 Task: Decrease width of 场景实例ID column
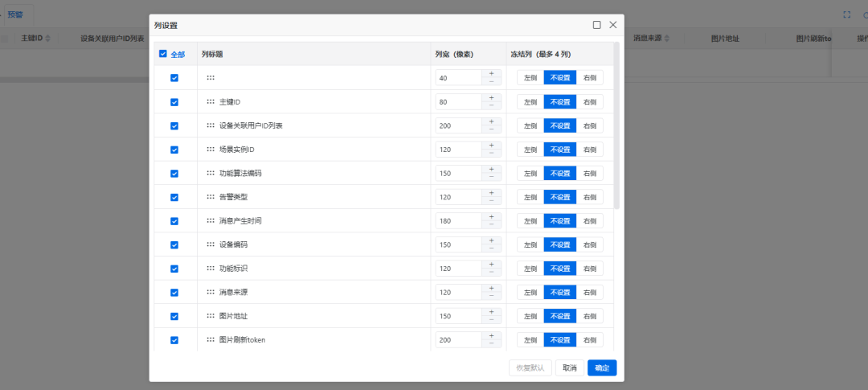pos(492,154)
